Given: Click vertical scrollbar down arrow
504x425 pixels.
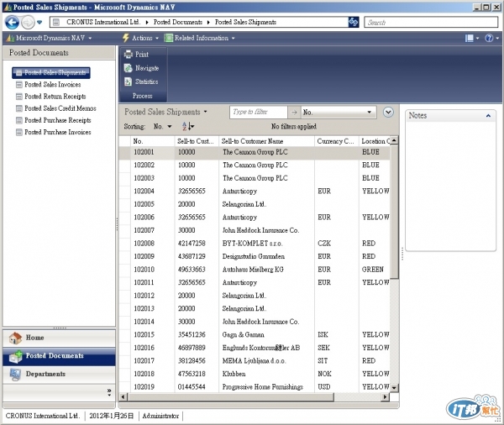Looking at the screenshot, I should click(x=394, y=388).
